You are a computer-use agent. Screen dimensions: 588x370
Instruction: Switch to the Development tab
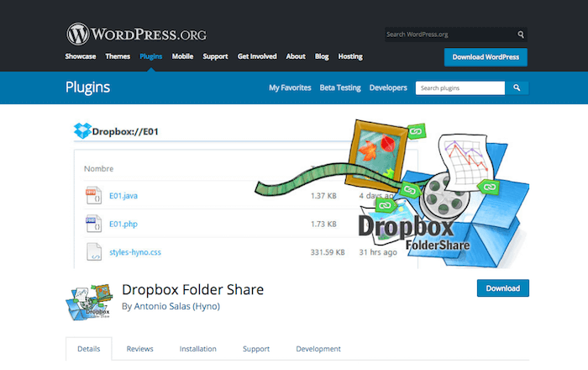click(x=318, y=349)
